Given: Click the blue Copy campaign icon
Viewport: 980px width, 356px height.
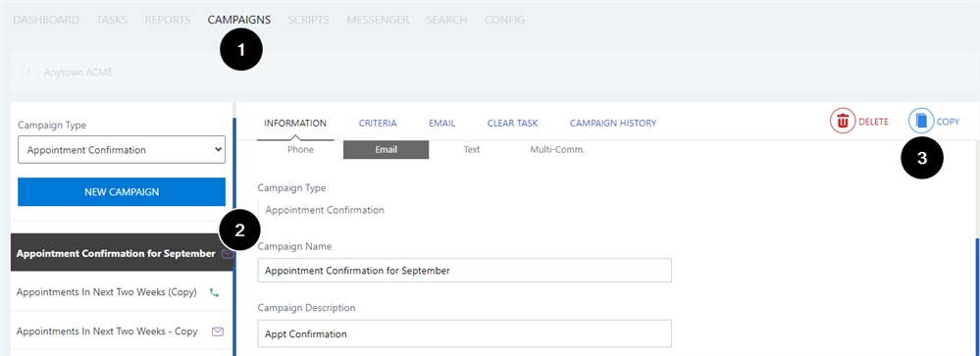Looking at the screenshot, I should [920, 122].
